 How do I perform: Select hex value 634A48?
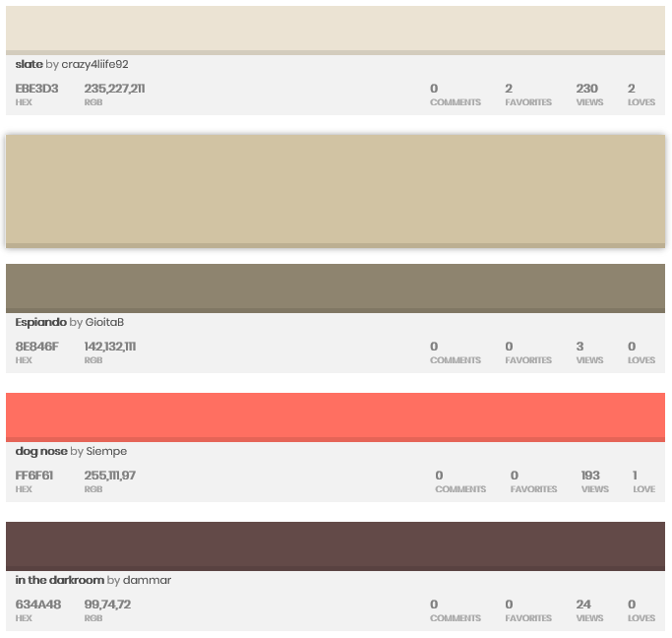pyautogui.click(x=38, y=605)
